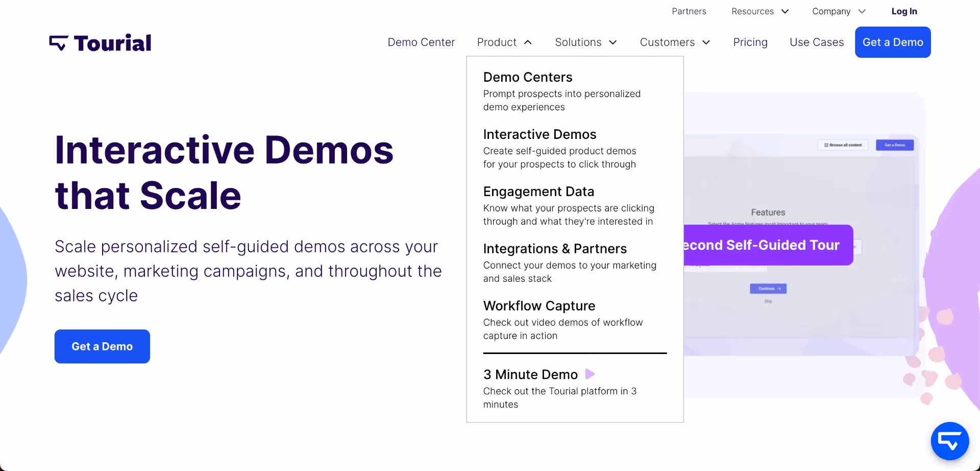This screenshot has height=471, width=980.
Task: Open the Resources top bar menu
Action: click(x=752, y=11)
